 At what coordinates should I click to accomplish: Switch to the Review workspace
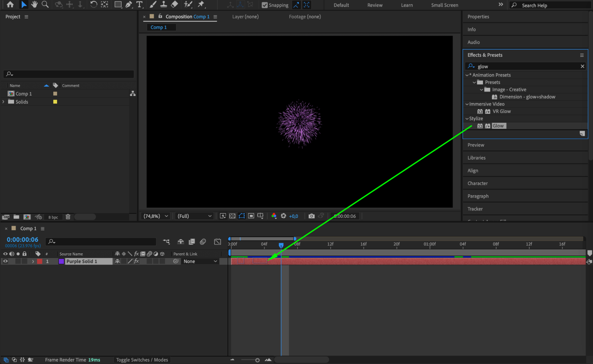(x=375, y=5)
